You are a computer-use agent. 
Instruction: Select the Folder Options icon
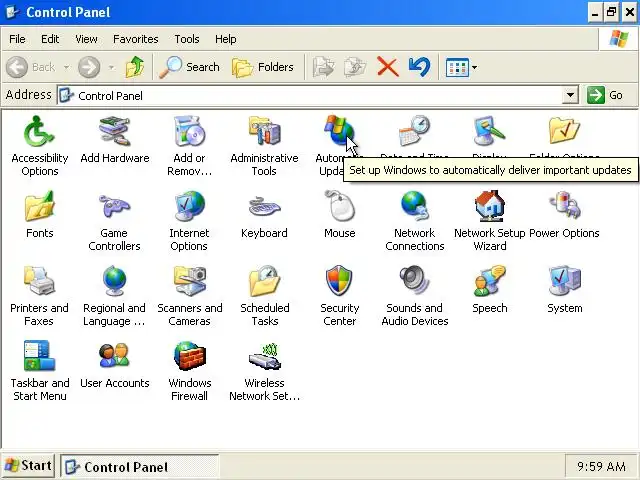pos(564,131)
